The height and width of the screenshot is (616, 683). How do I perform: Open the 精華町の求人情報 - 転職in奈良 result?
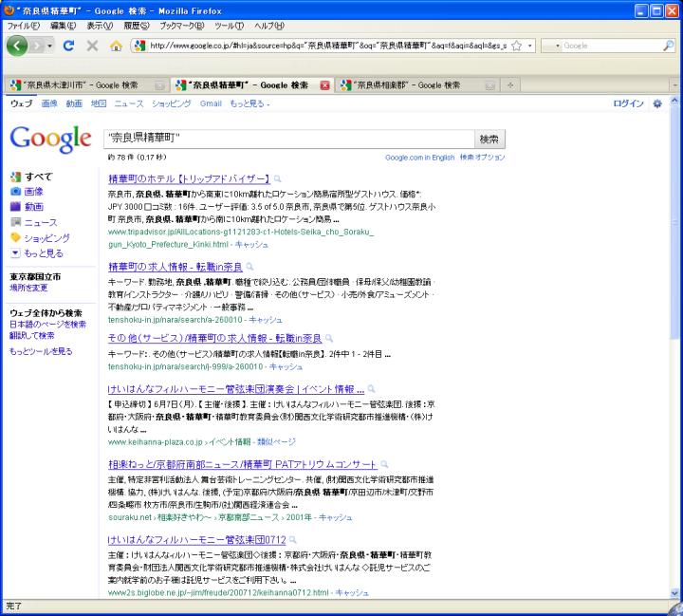pyautogui.click(x=175, y=267)
